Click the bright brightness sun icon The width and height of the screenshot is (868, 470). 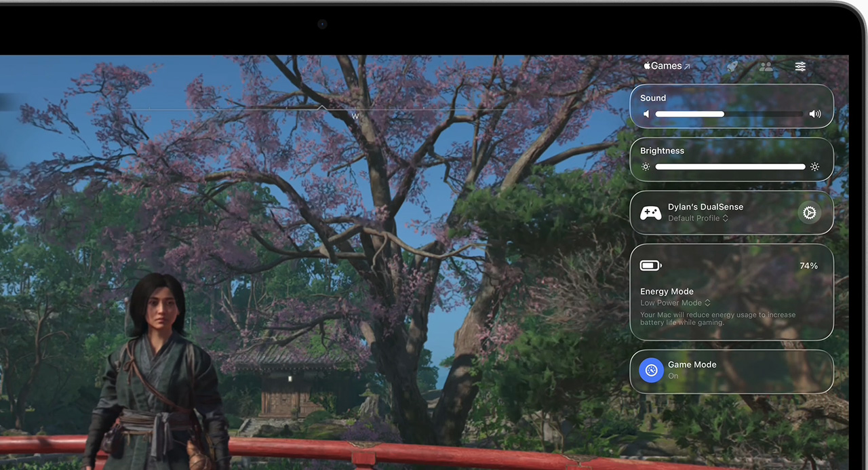tap(814, 167)
